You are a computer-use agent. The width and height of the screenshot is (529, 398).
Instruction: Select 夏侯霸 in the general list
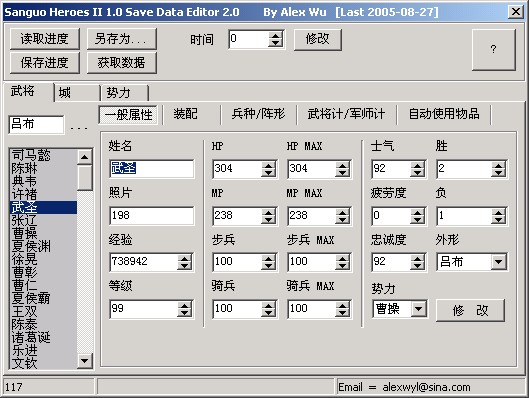[x=44, y=298]
